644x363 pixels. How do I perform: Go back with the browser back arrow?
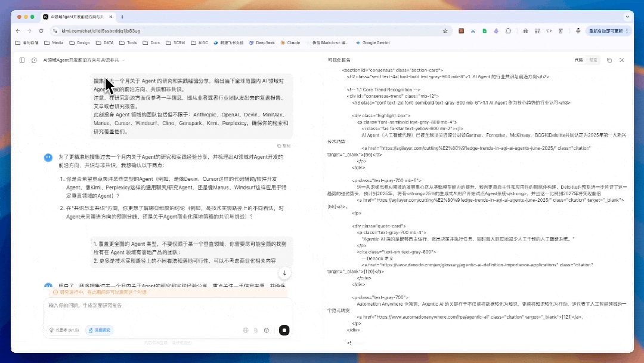(18, 31)
